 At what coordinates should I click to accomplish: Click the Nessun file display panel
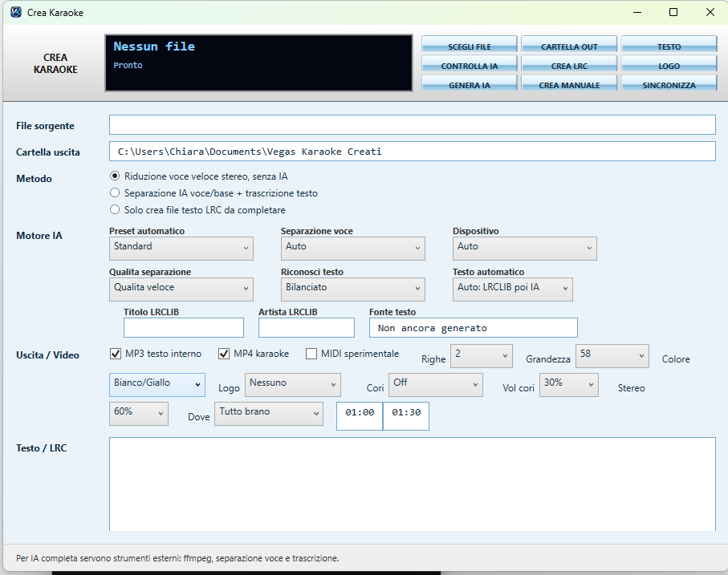point(258,63)
